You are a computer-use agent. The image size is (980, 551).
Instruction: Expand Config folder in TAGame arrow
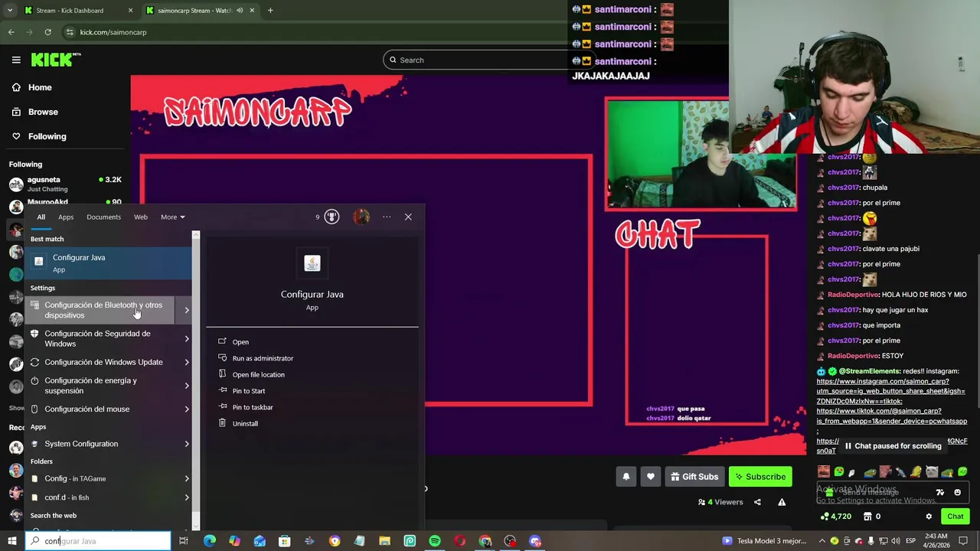tap(187, 479)
